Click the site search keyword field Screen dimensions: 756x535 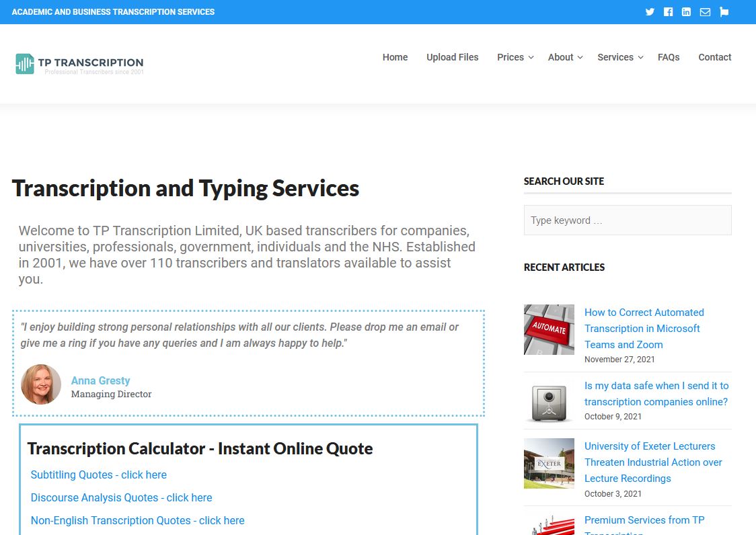coord(627,220)
